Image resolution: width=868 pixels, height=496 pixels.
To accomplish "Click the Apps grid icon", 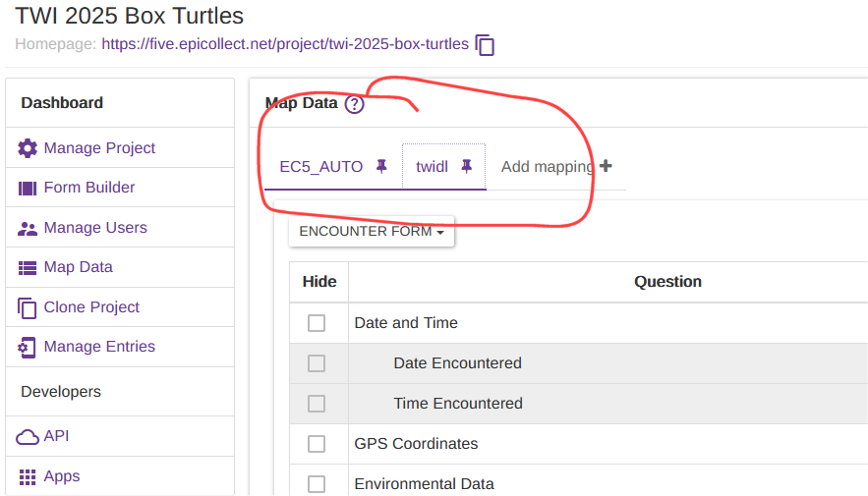I will [x=28, y=476].
